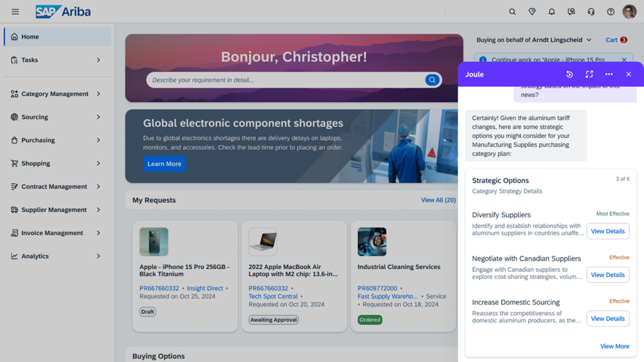Open PR667660332 link on iPhone card
Viewport: 644px width, 362px height.
[x=159, y=288]
